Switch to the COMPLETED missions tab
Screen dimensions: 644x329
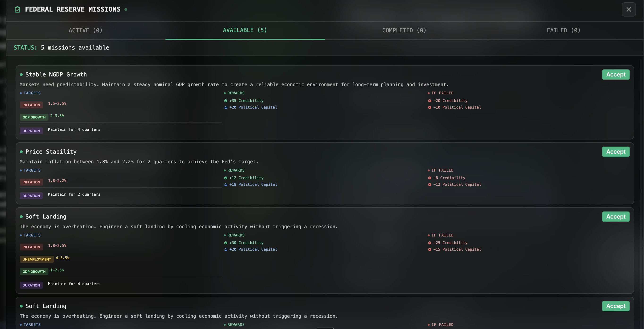[x=404, y=30]
